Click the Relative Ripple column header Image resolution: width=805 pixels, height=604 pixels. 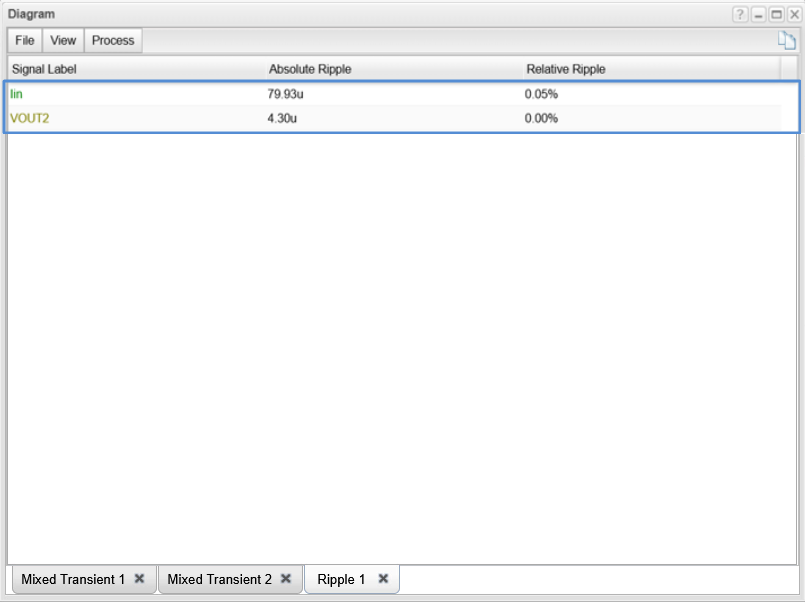tap(566, 69)
